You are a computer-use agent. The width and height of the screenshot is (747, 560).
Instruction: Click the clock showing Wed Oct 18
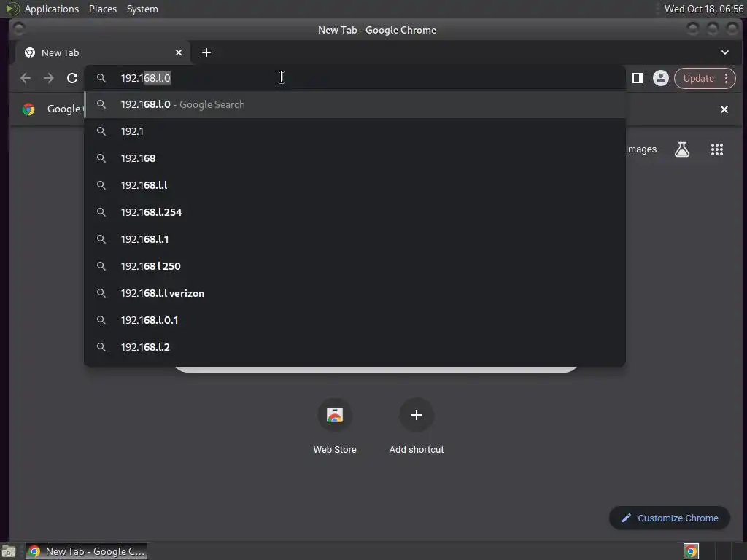[703, 9]
